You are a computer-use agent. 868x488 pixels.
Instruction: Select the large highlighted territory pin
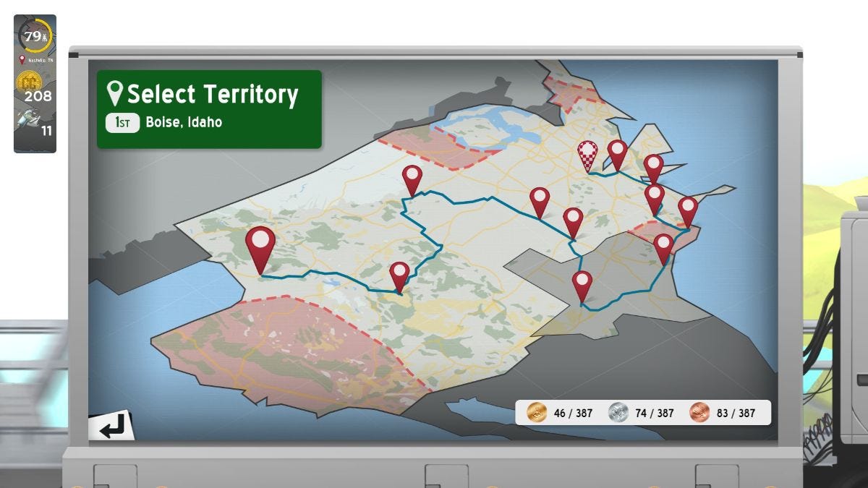coord(260,250)
